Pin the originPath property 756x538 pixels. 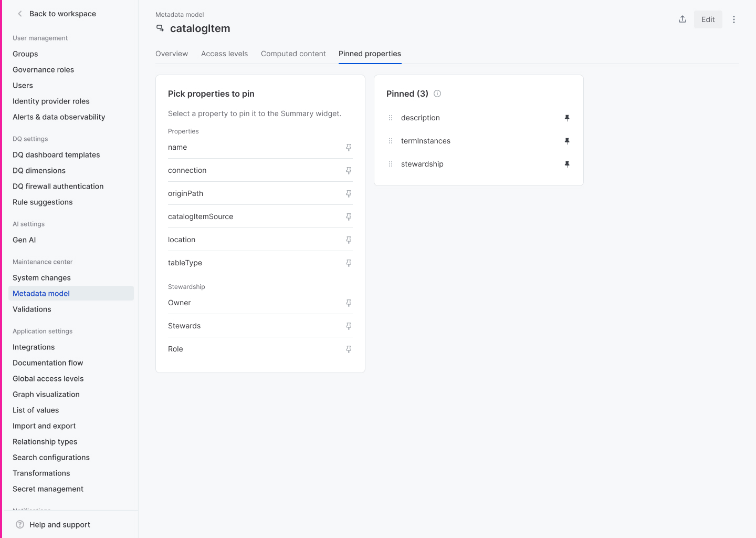(349, 194)
